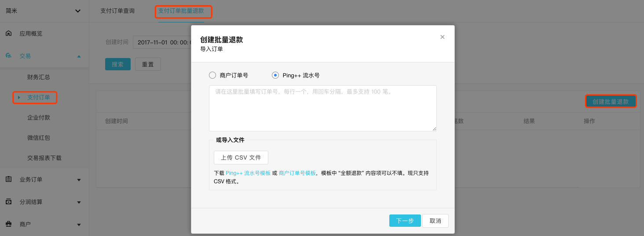Open 交易报表下载 in sidebar
Screen dimensions: 644x236
[44, 158]
